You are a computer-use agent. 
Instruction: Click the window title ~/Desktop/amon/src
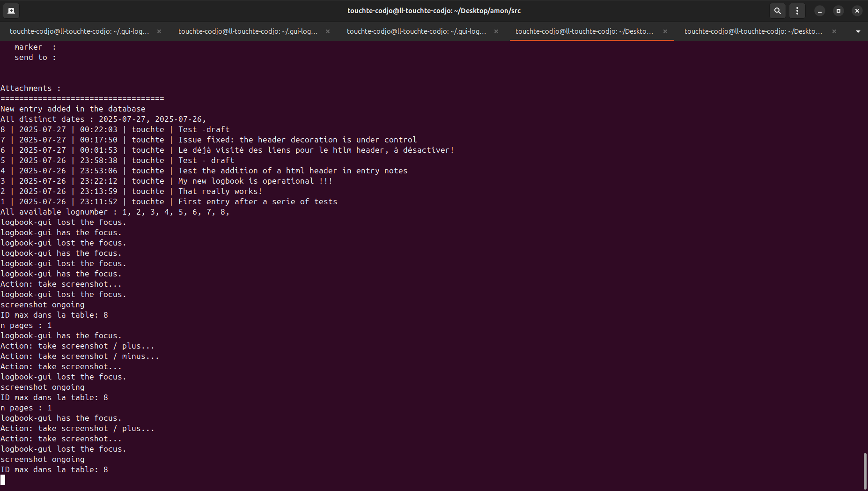[434, 10]
